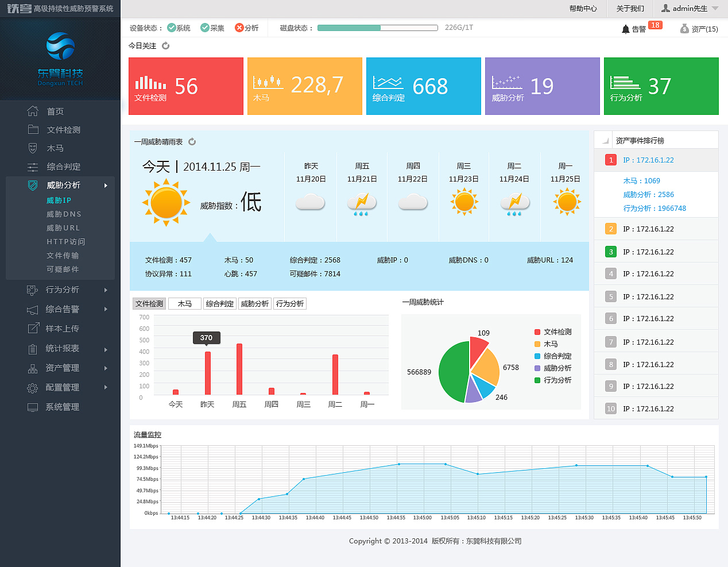Select 文件传输 in the sidebar submenu
Screen dimensions: 728x567
[63, 256]
